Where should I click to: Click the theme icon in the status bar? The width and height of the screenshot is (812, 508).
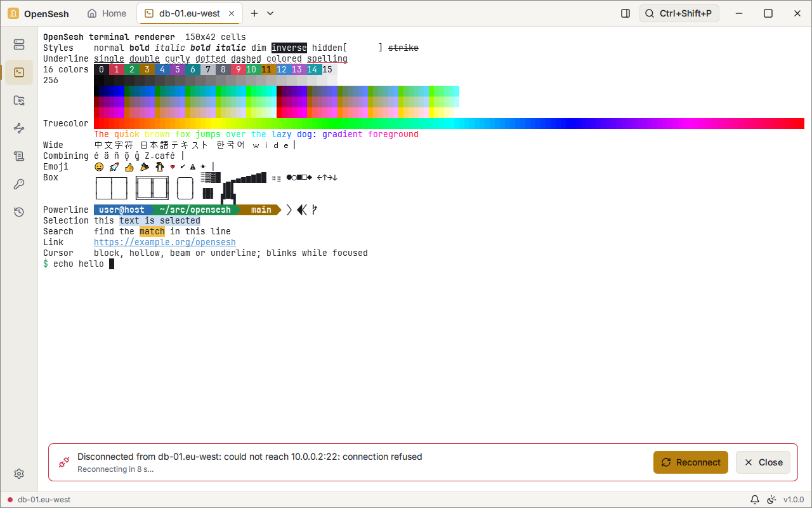coord(771,500)
